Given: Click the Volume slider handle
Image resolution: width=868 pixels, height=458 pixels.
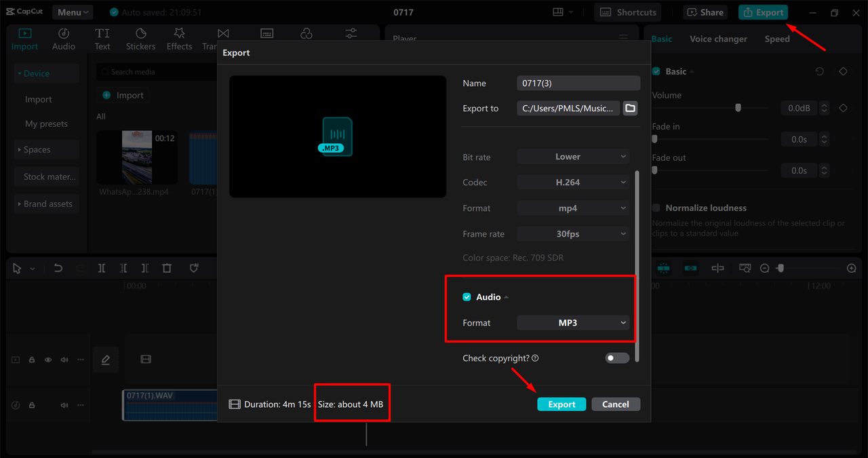Looking at the screenshot, I should click(738, 108).
